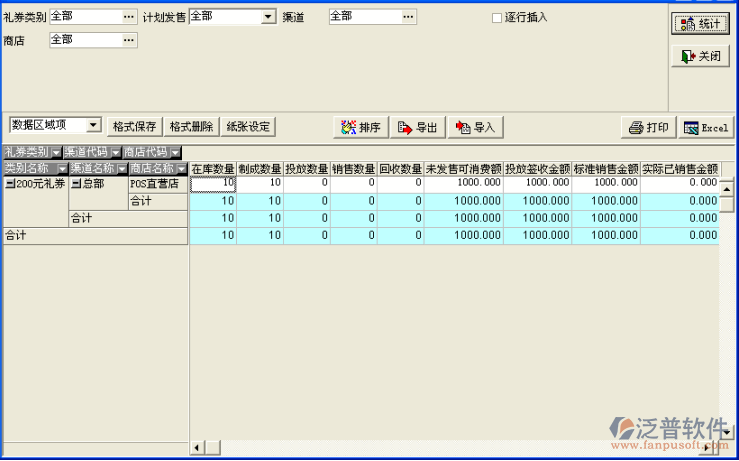Open the 数据区域项 dropdown
Screen dimensions: 739x461
click(94, 125)
